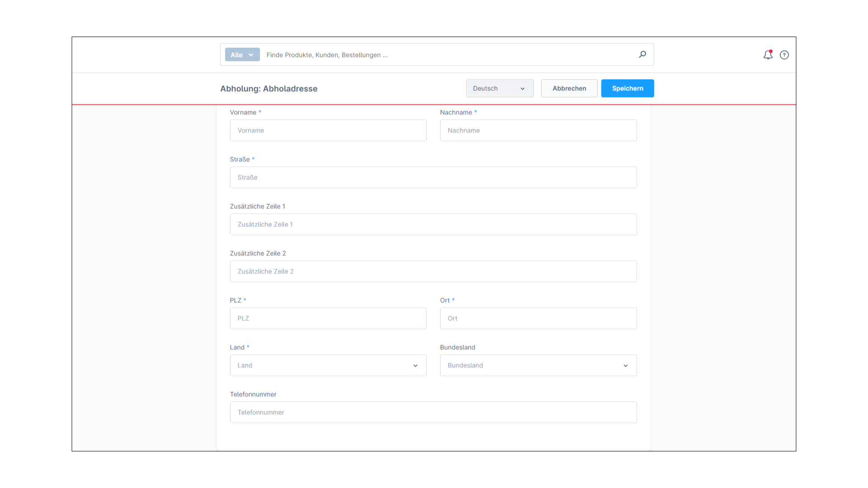Focus the Zusätzliche Zeile 1 input
The image size is (868, 488).
point(433,224)
